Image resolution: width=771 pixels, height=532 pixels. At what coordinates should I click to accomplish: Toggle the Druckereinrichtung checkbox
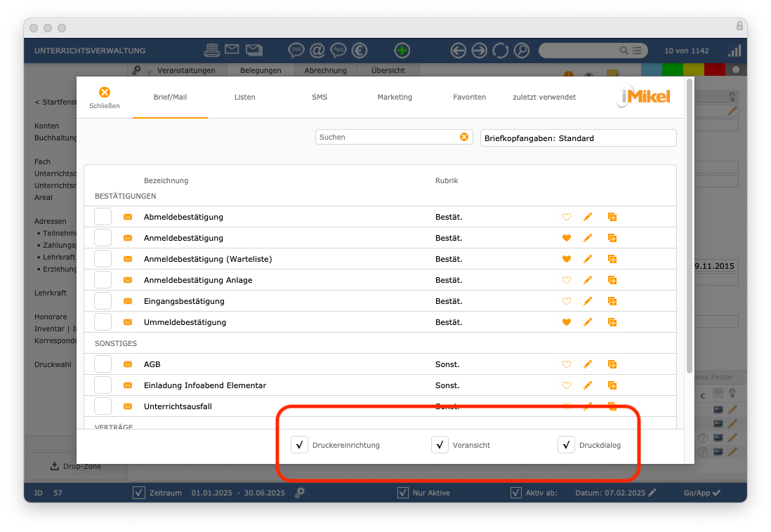[x=299, y=444]
